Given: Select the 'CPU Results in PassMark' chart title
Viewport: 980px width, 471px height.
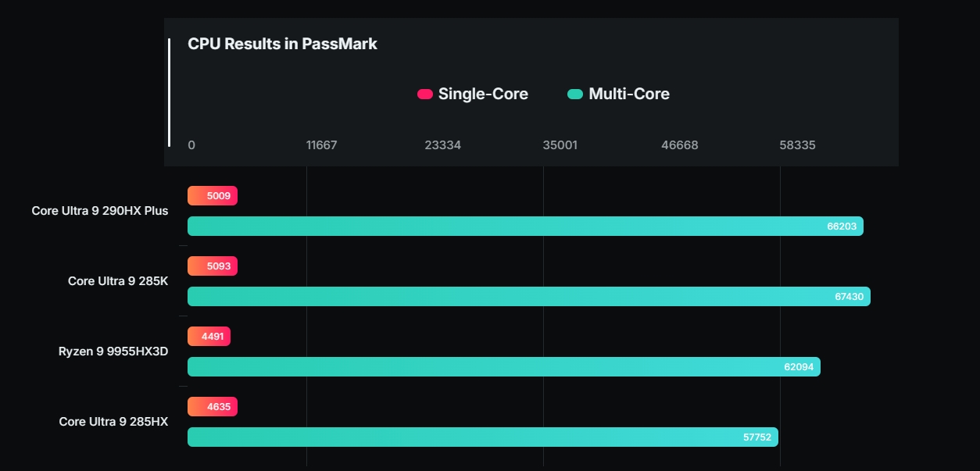Looking at the screenshot, I should (282, 45).
